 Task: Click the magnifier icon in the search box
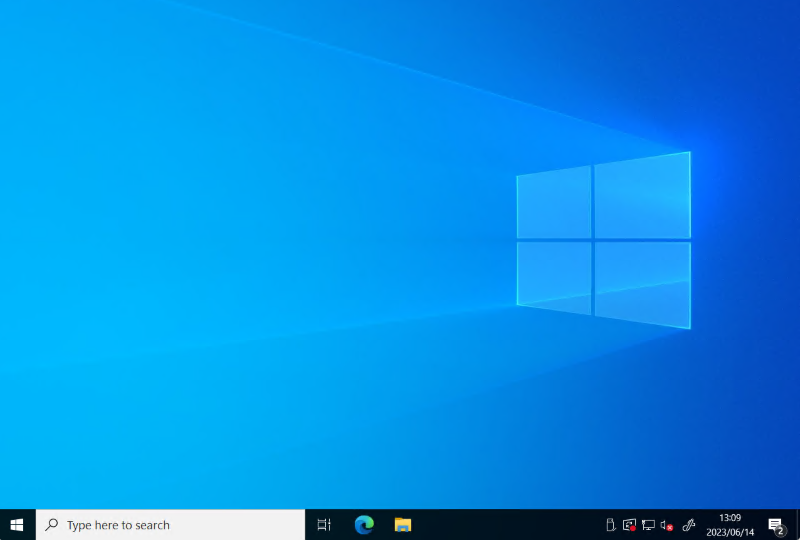(52, 525)
